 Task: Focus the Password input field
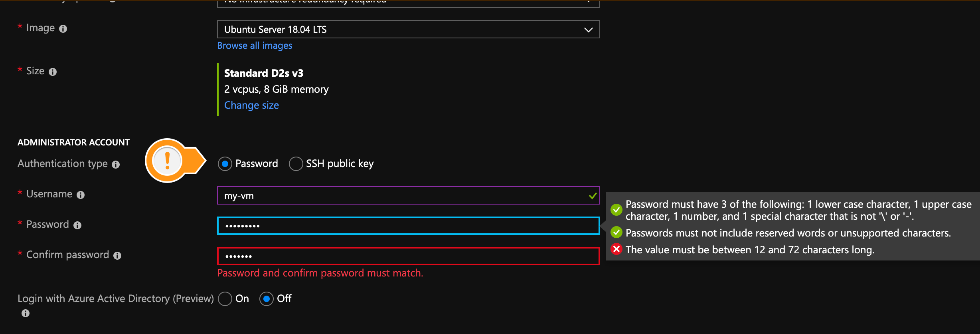pyautogui.click(x=408, y=226)
